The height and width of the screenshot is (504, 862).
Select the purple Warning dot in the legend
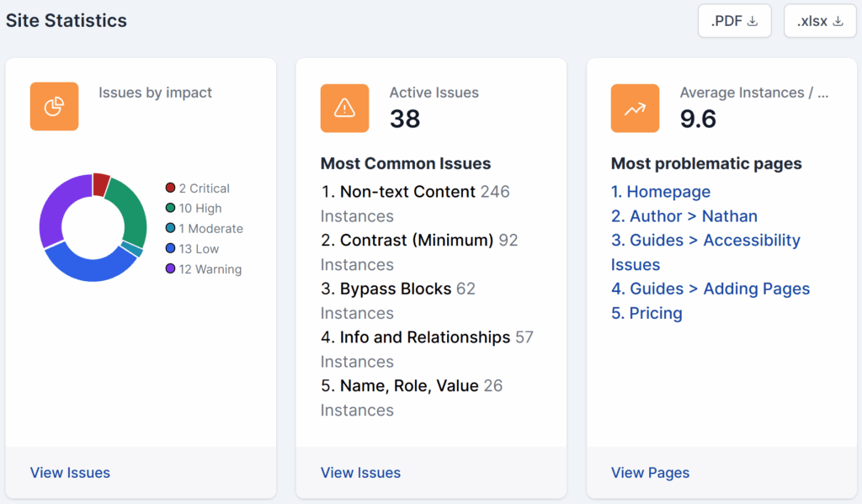(x=171, y=269)
